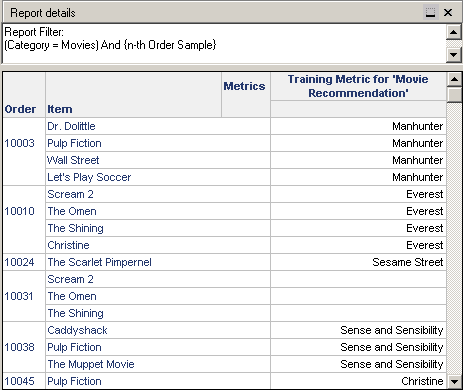Select The Scarlet Pimpernel item
The image size is (463, 390).
158,262
